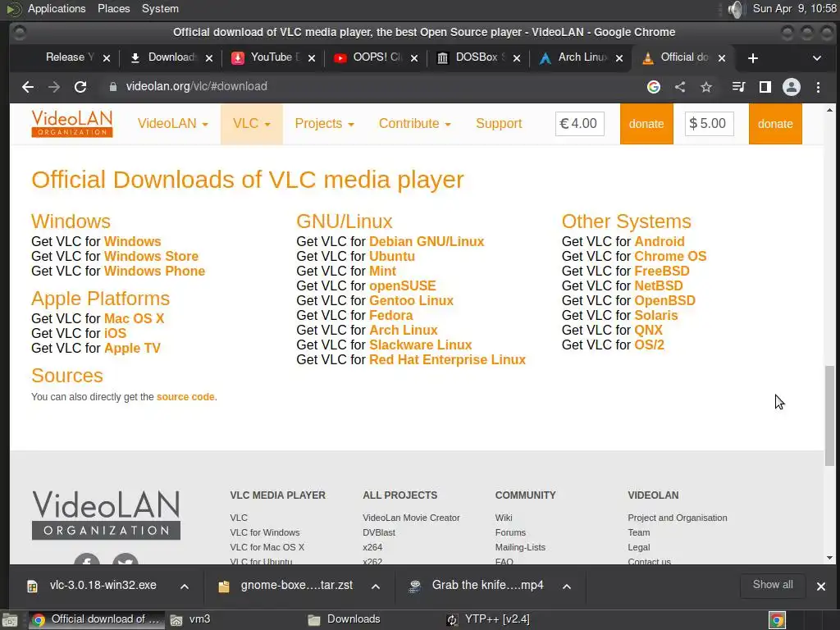
Task: Click the volume speaker icon
Action: pos(737,9)
